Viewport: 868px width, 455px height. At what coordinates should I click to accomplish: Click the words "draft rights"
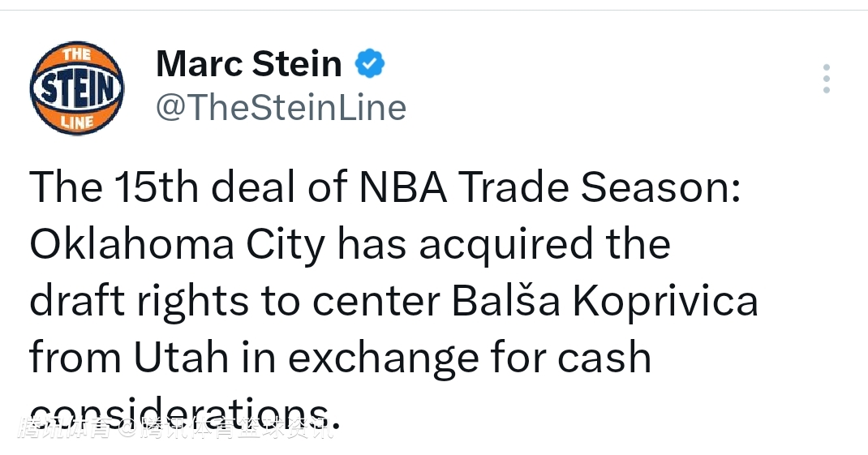point(139,302)
